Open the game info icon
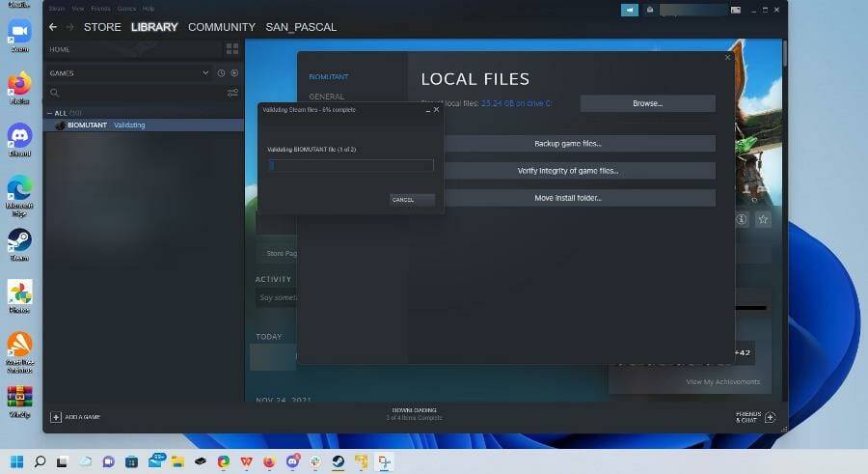Image resolution: width=868 pixels, height=474 pixels. [742, 220]
